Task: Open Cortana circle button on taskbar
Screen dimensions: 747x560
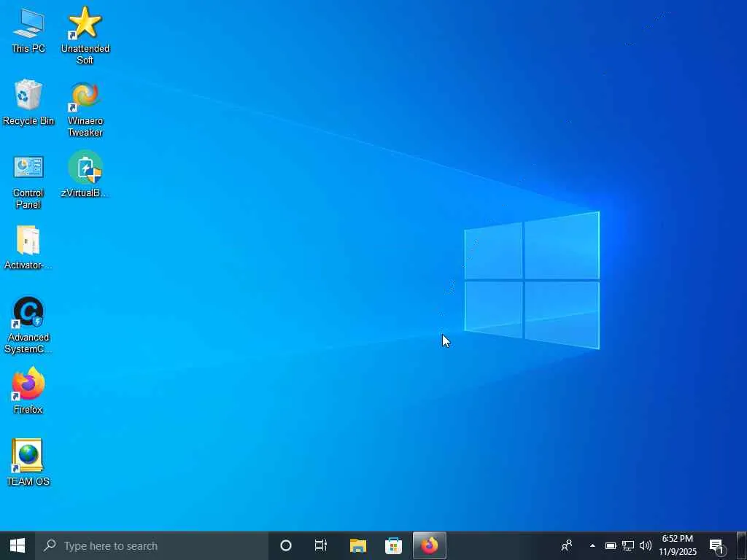Action: click(x=286, y=545)
